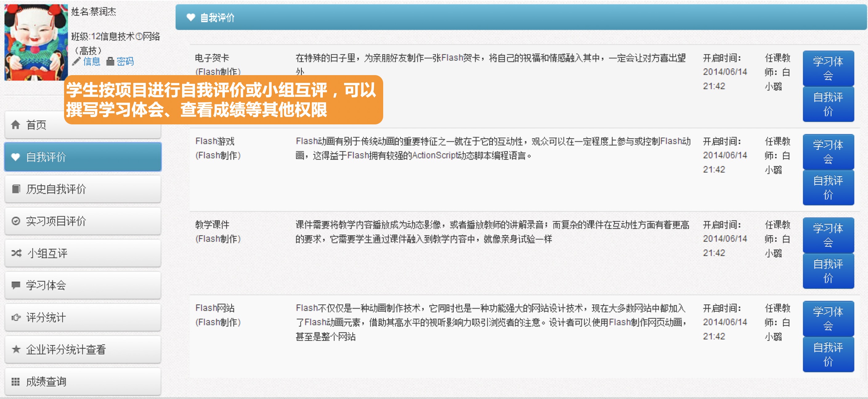Screen dimensions: 868x399
Task: Click the hand-pointing icon beside 评分统计
Action: point(16,317)
